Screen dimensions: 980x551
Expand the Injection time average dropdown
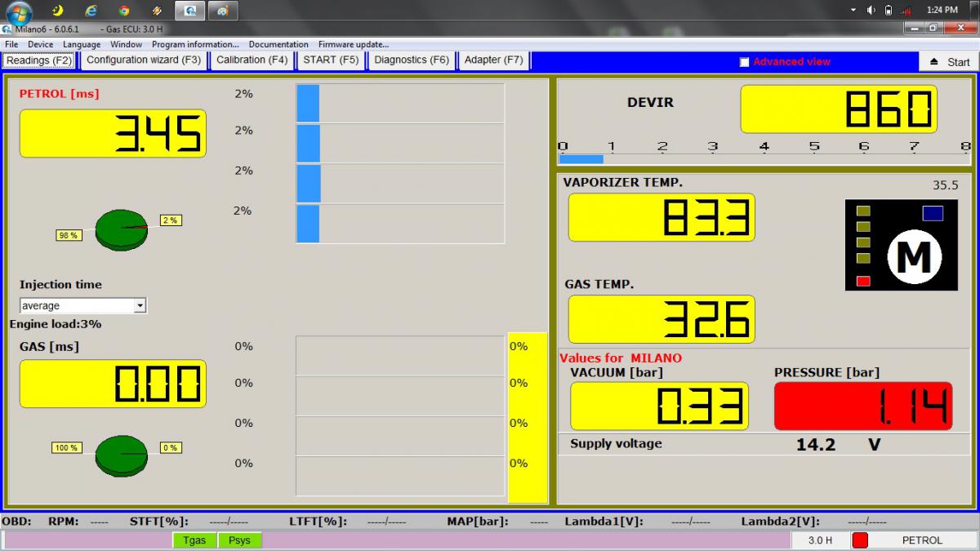coord(140,305)
